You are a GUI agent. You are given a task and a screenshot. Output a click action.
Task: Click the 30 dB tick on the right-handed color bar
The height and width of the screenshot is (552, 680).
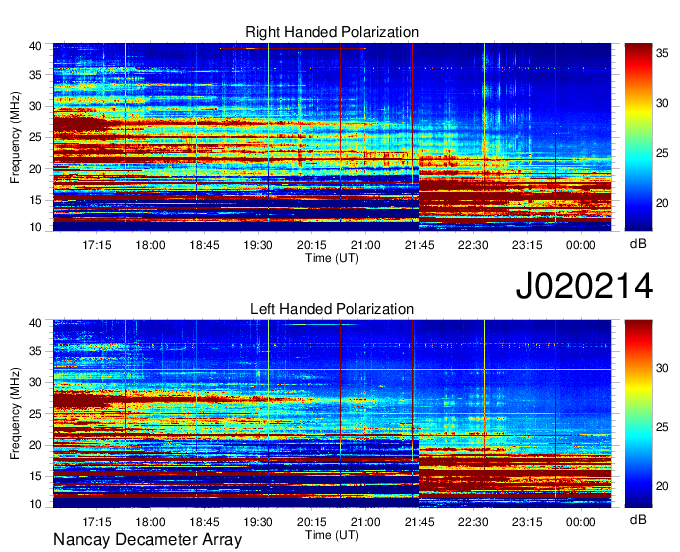662,103
